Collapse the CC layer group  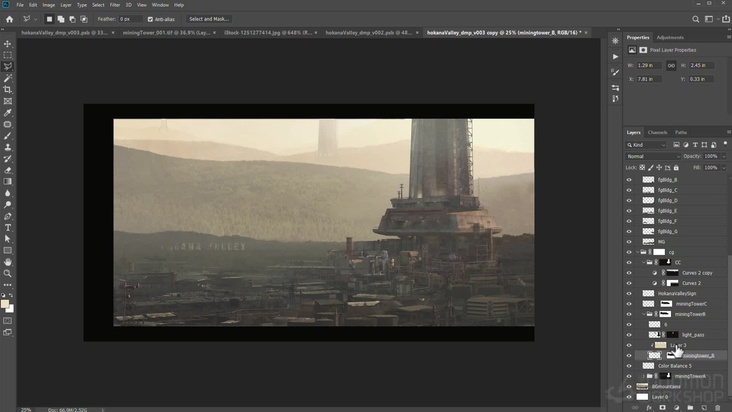[644, 262]
